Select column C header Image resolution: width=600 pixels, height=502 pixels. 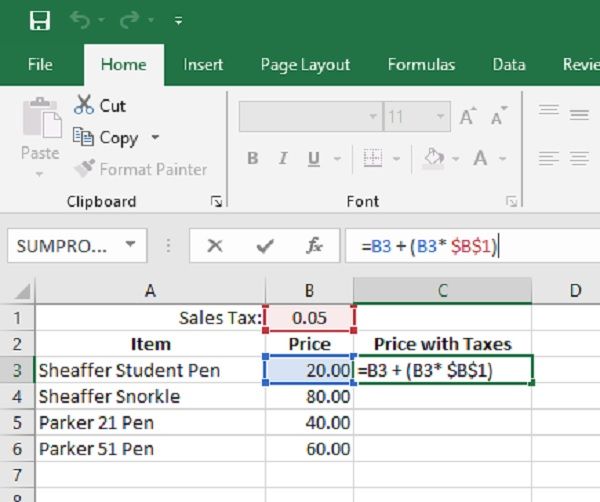point(443,291)
